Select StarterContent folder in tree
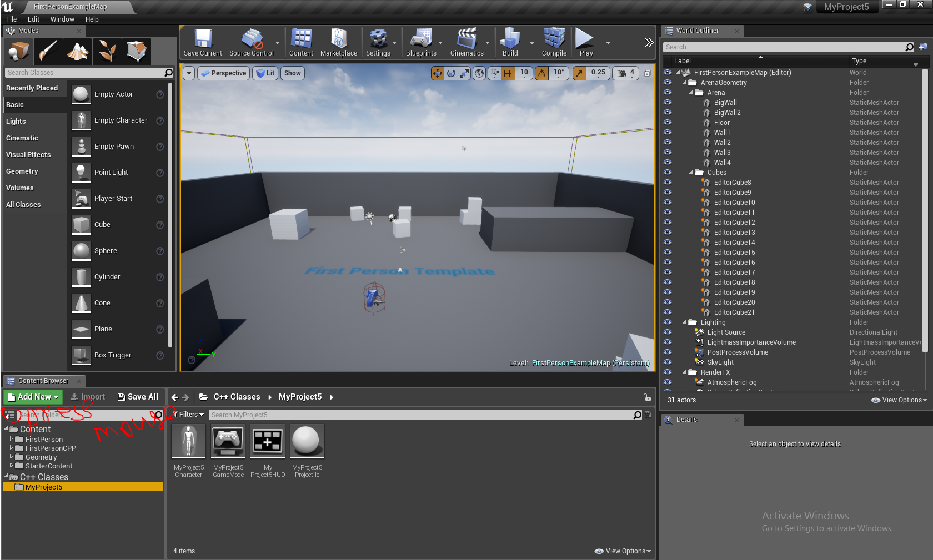The image size is (933, 560). tap(49, 466)
